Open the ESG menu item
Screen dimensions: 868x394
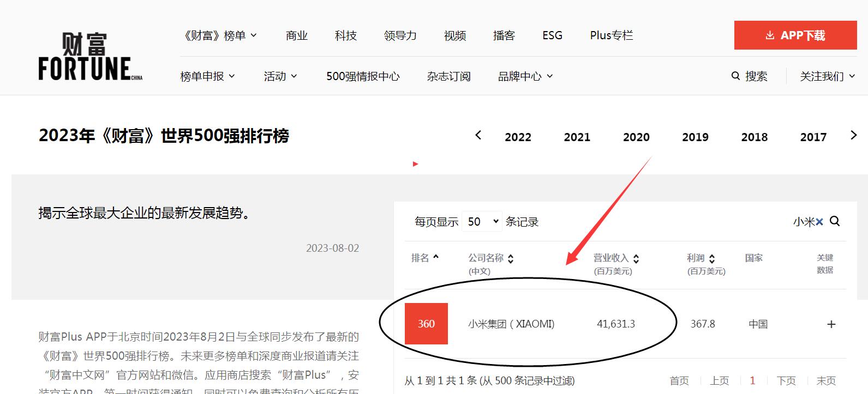coord(552,35)
